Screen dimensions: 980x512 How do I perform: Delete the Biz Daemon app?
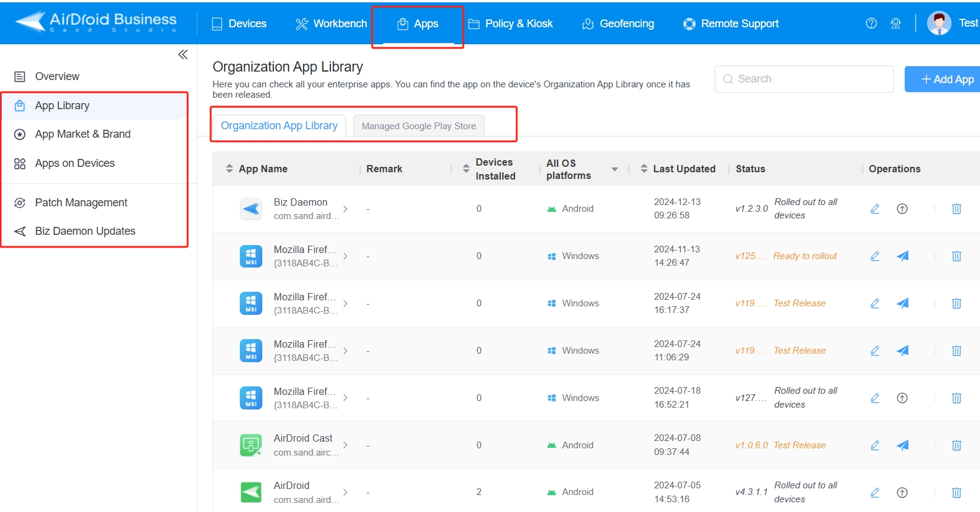(x=956, y=209)
